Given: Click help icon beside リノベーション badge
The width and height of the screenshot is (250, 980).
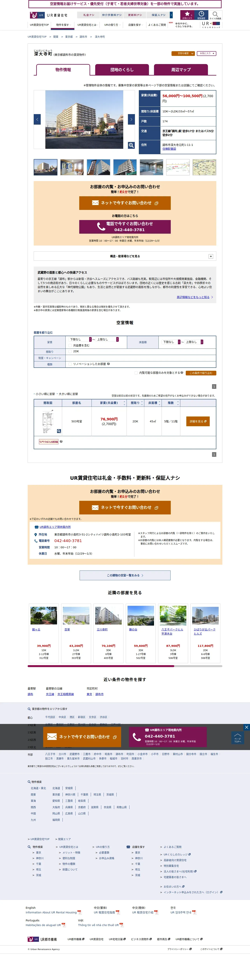Looking at the screenshot, I should [61, 441].
